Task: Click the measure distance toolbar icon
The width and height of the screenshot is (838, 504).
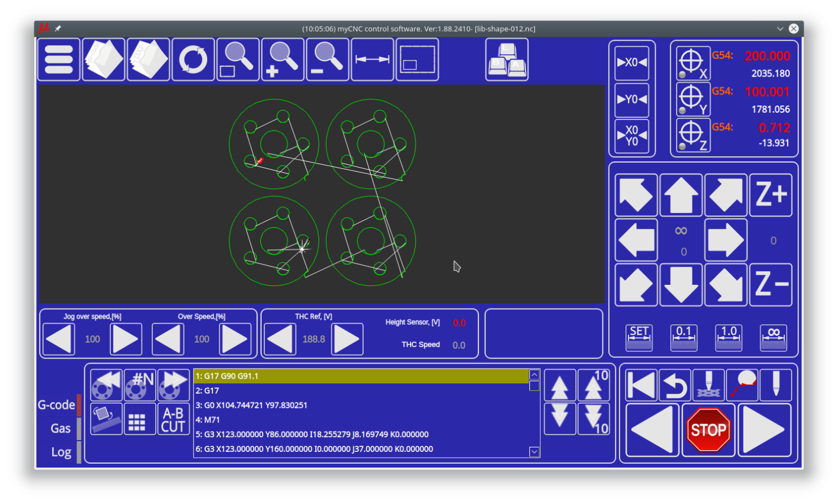Action: (x=372, y=59)
